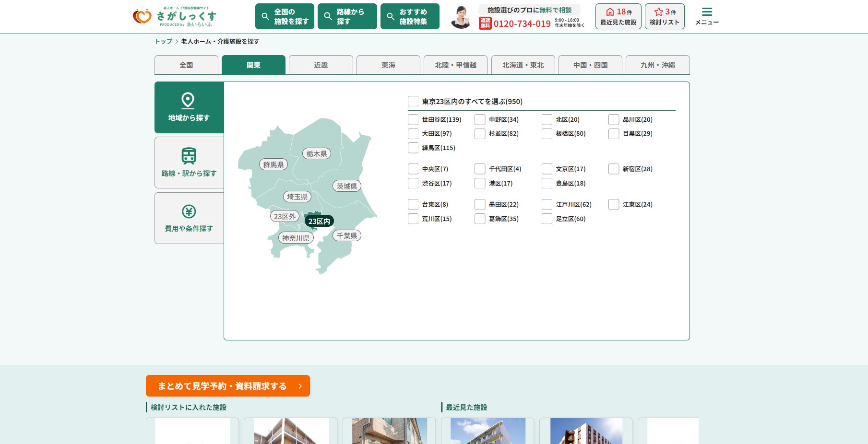
Task: Toggle the 江戸川区(62) checkbox
Action: [547, 204]
